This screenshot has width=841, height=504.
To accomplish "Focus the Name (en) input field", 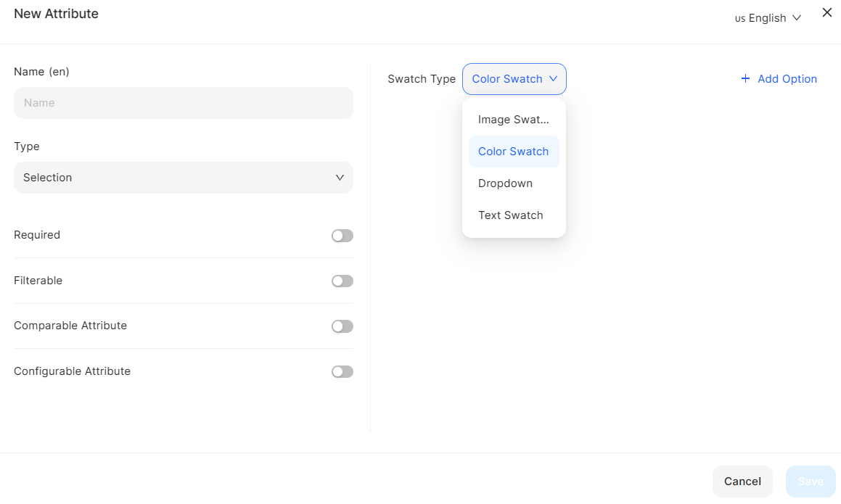I will click(x=183, y=103).
